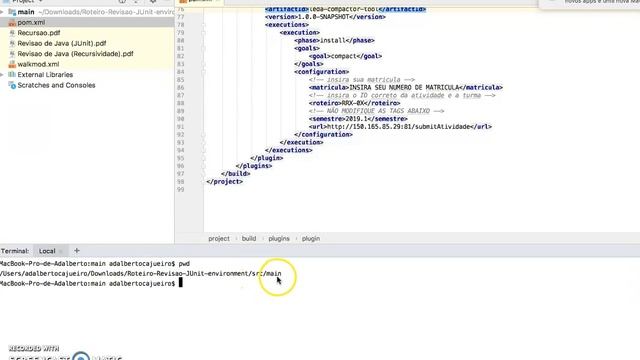Collapse the execution block on line 79
This screenshot has width=640, height=360.
pyautogui.click(x=203, y=33)
